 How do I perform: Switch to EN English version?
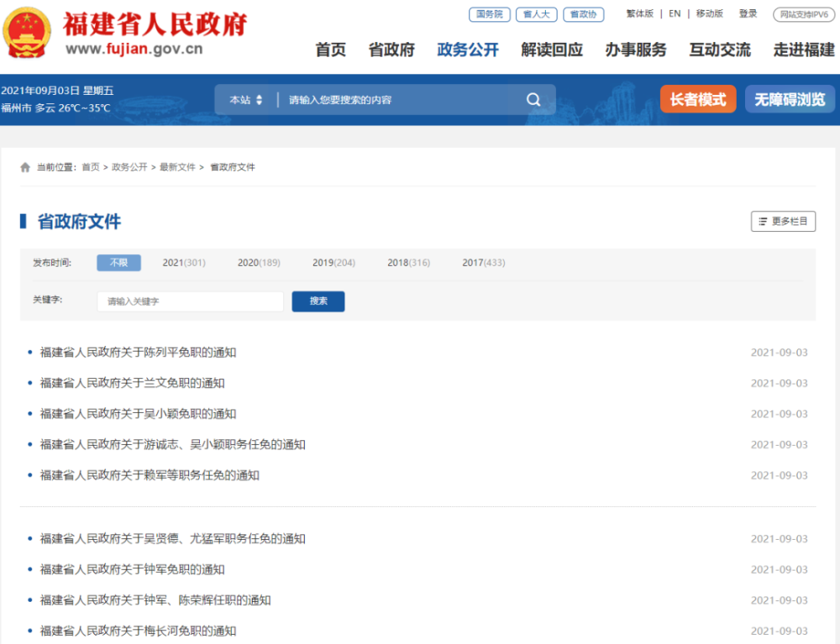click(675, 14)
